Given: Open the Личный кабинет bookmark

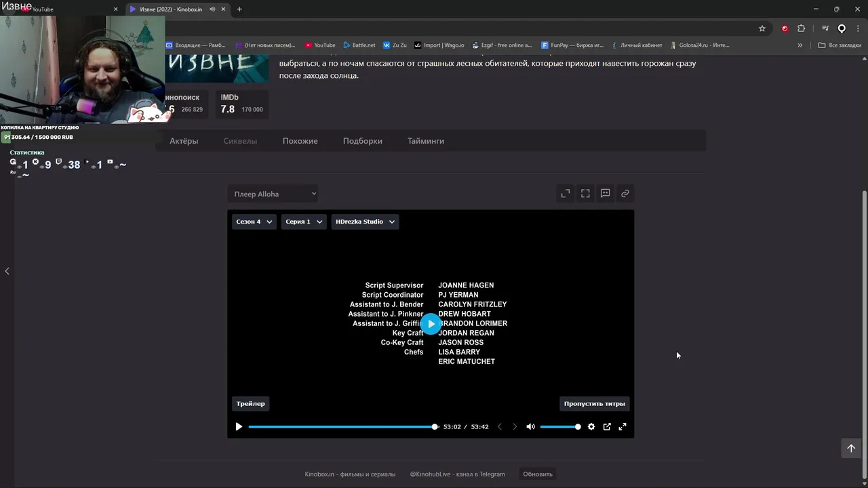Looking at the screenshot, I should pyautogui.click(x=636, y=45).
